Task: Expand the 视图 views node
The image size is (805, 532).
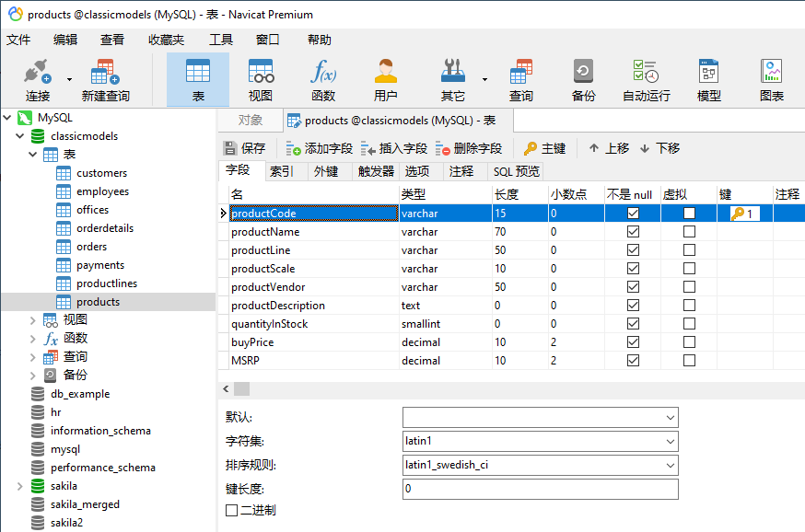Action: pos(32,320)
